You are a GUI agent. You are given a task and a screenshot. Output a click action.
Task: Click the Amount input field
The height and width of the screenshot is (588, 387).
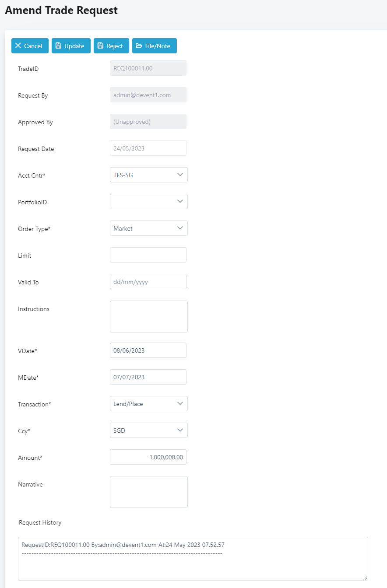coord(148,457)
